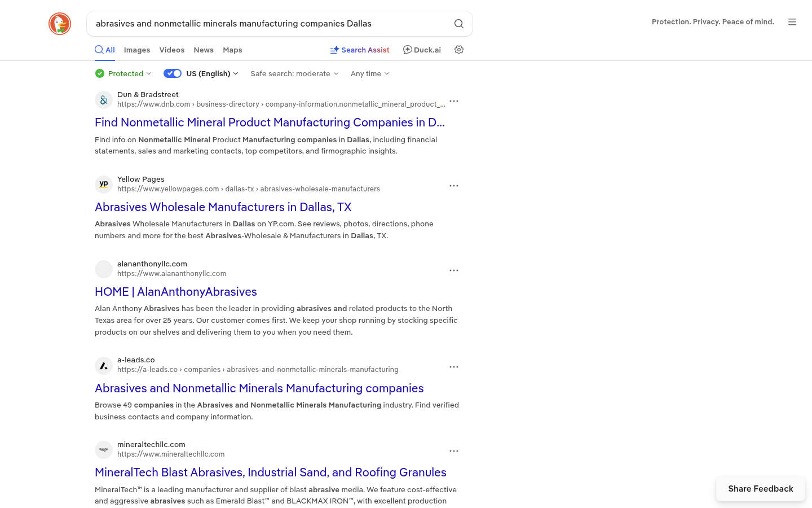Image resolution: width=812 pixels, height=508 pixels.
Task: Open MineralTech Blast Abrasives result link
Action: (x=271, y=472)
